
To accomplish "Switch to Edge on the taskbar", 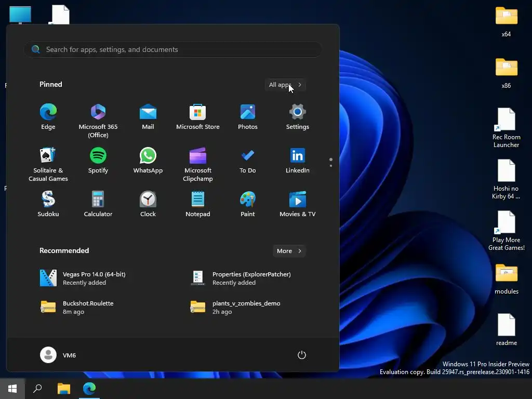I will [89, 389].
